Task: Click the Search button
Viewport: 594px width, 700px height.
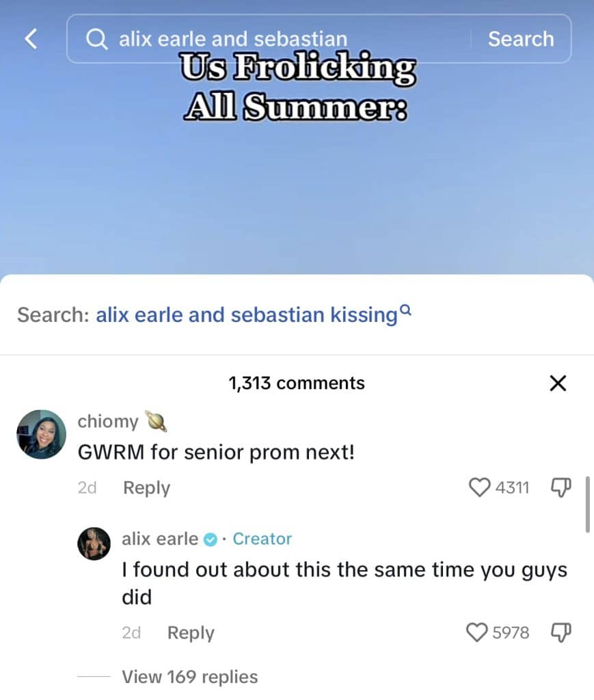Action: click(x=521, y=39)
